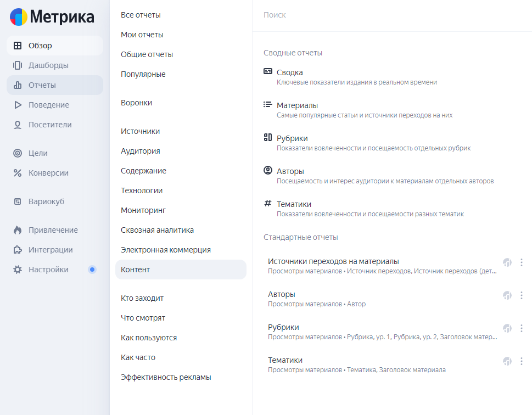The width and height of the screenshot is (532, 415).
Task: Open three-dot menu for Тематики standard report
Action: pyautogui.click(x=522, y=361)
